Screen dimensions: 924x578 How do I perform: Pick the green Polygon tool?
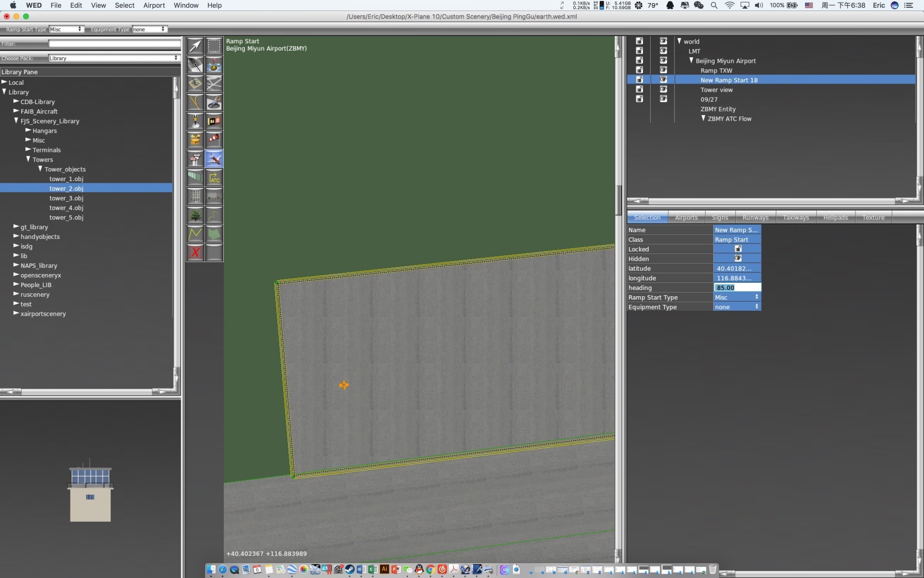click(214, 234)
